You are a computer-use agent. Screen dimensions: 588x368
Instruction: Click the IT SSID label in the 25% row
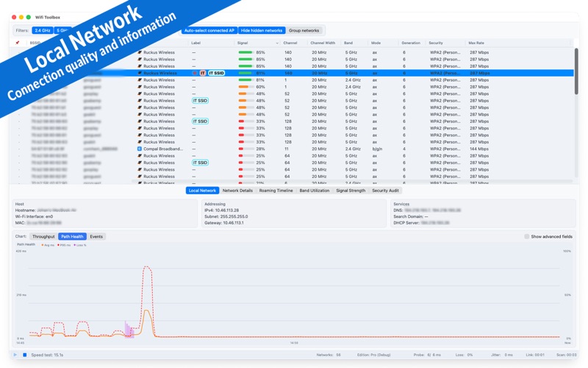pyautogui.click(x=200, y=163)
